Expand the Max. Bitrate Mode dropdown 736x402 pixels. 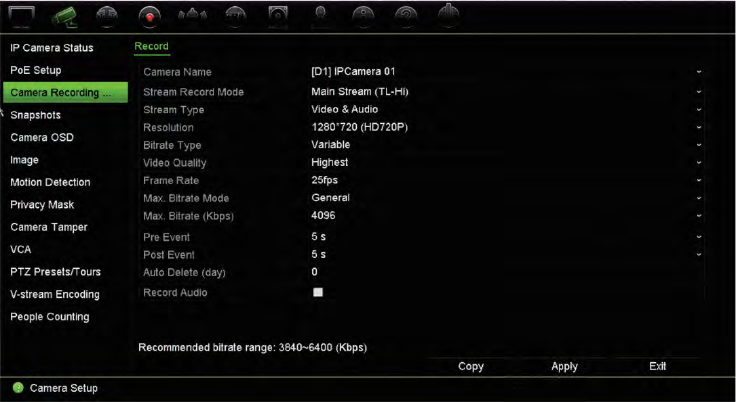coord(699,198)
